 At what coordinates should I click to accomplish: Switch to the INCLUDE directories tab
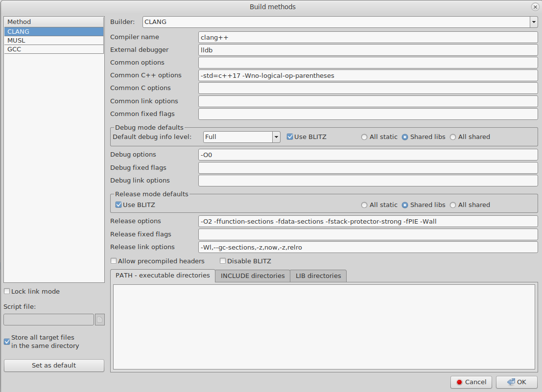pos(253,276)
